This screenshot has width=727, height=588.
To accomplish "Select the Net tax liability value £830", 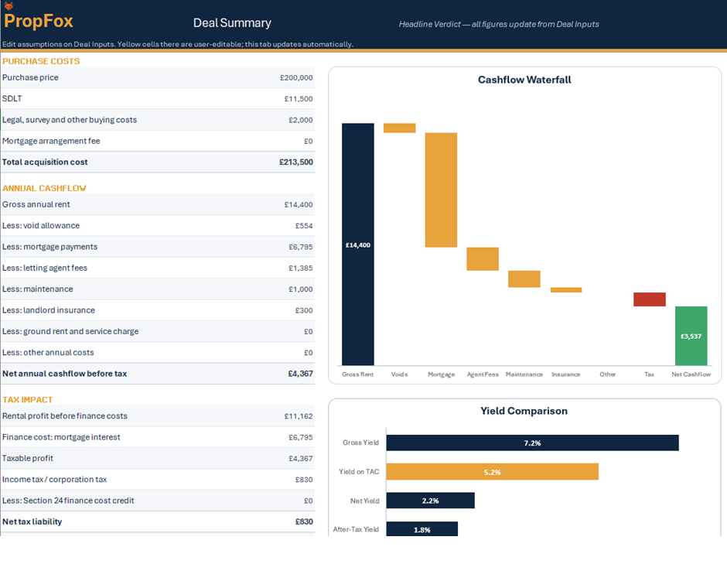I will point(304,521).
